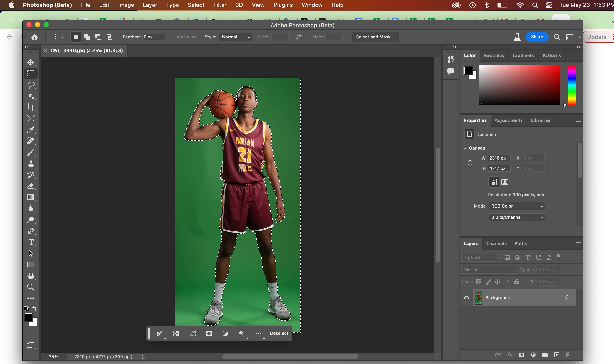This screenshot has height=364, width=614.
Task: Select the Crop tool
Action: click(x=31, y=107)
